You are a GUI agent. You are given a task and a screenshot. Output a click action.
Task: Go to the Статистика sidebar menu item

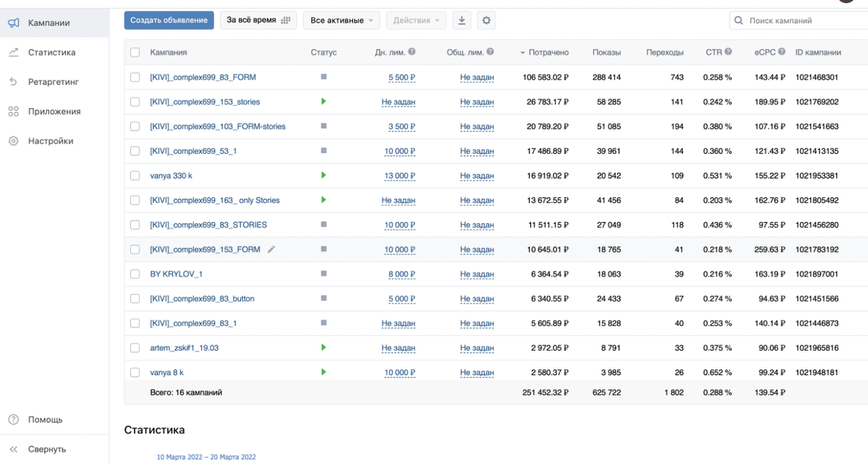click(x=54, y=53)
